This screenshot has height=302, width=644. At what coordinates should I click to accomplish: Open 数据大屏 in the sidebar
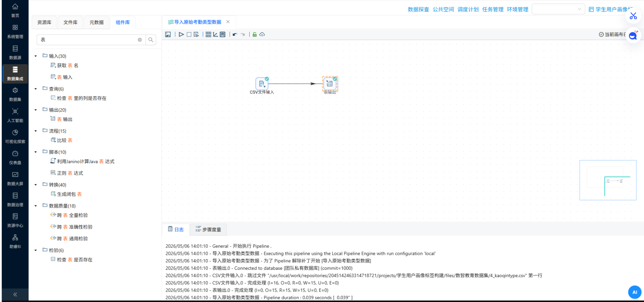click(15, 178)
